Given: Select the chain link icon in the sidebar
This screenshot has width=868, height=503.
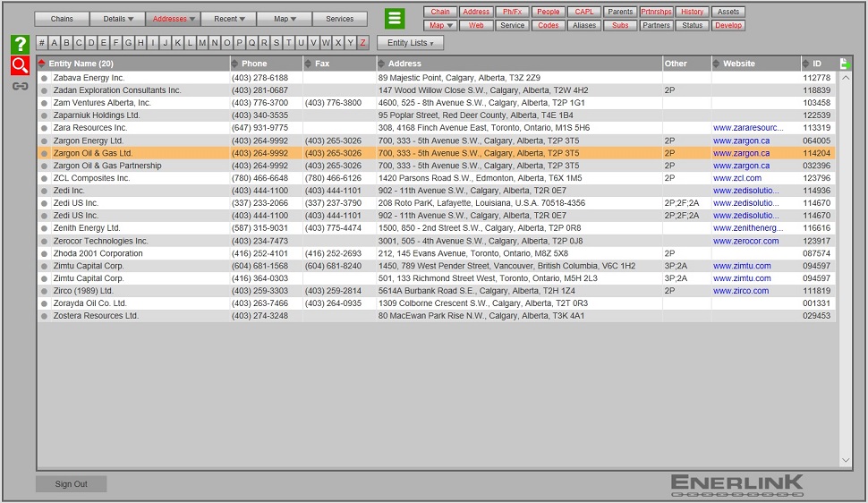Looking at the screenshot, I should (20, 86).
